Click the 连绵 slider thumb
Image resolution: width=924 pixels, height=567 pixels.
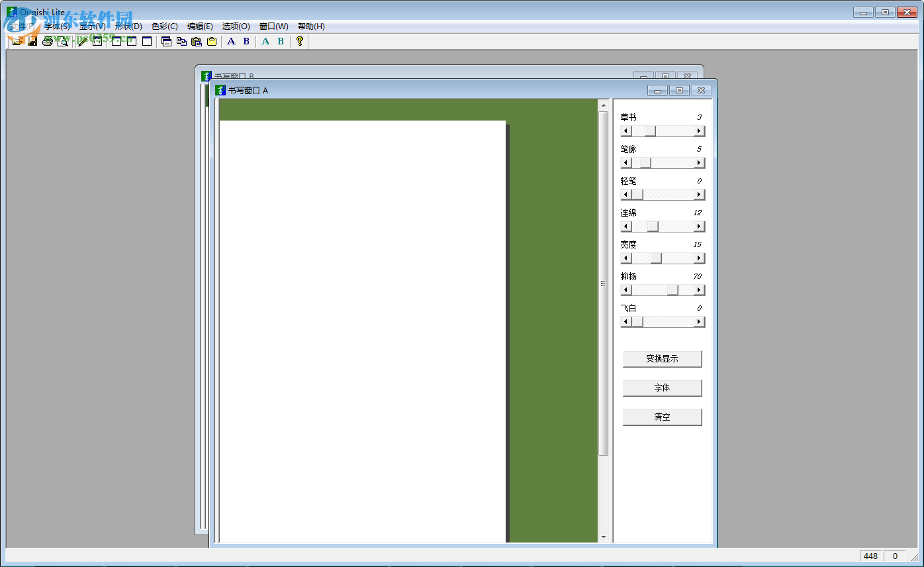(653, 227)
